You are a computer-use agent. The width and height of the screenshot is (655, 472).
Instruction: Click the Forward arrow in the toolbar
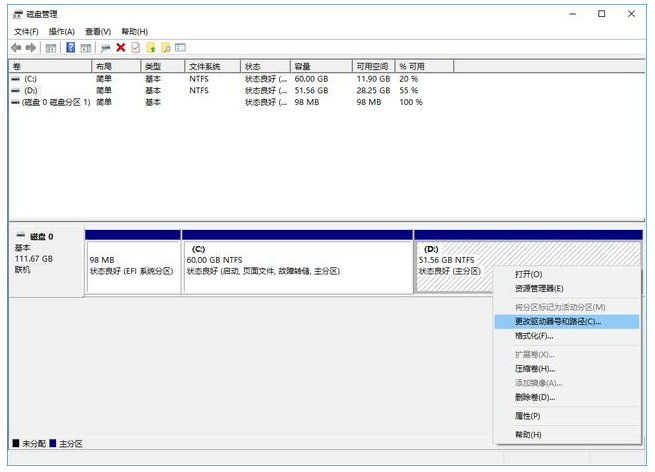30,48
